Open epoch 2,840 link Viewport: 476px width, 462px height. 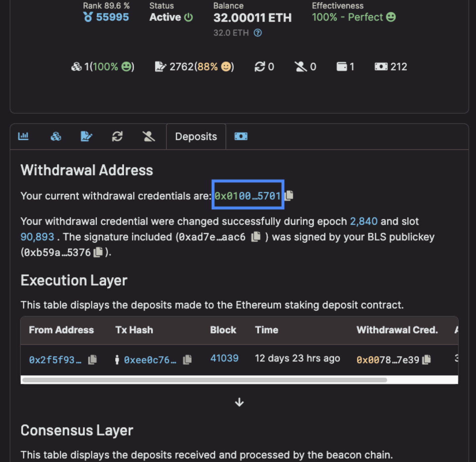363,221
